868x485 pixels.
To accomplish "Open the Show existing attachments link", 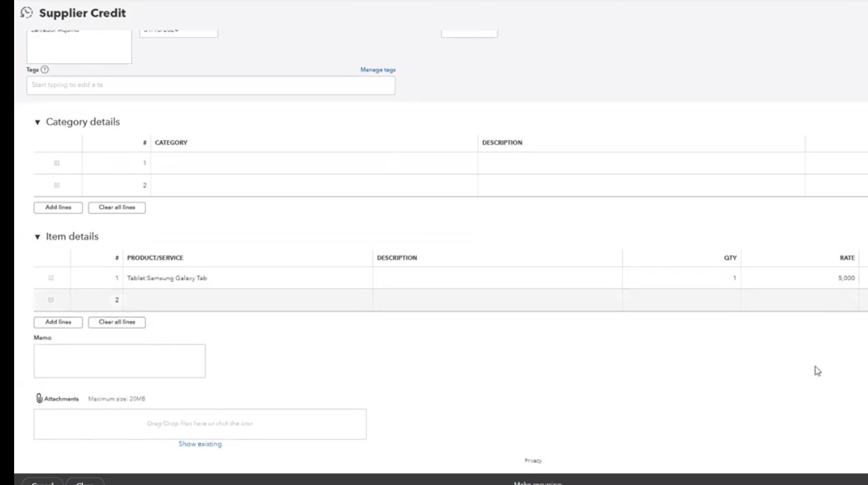I will [x=200, y=444].
